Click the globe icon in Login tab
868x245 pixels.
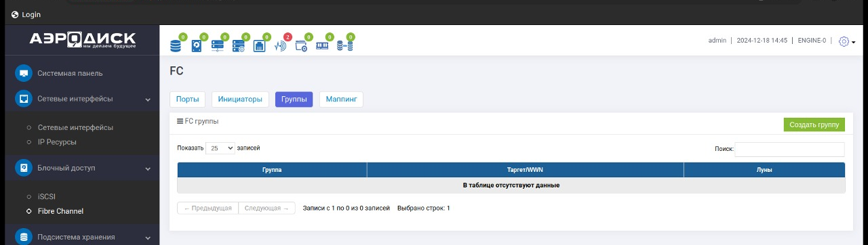point(15,14)
